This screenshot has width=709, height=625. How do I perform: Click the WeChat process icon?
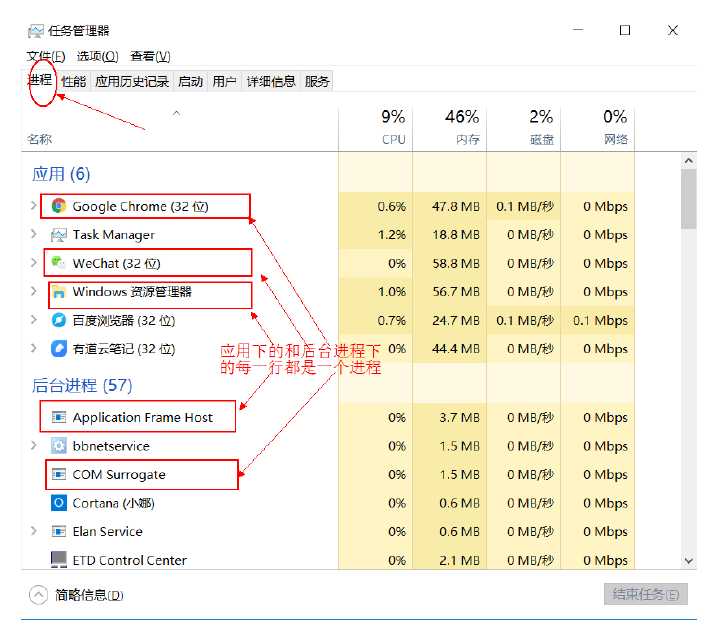coord(59,263)
